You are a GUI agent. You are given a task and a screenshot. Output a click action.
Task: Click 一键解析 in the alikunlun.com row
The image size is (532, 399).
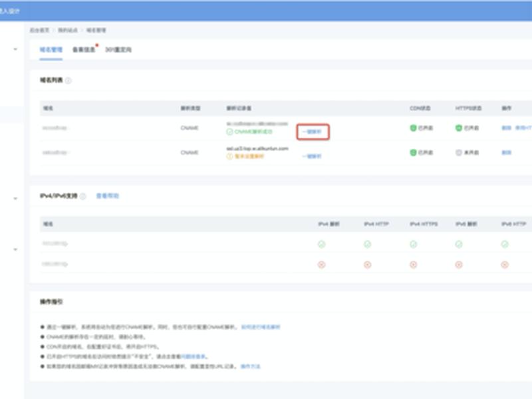pos(312,156)
